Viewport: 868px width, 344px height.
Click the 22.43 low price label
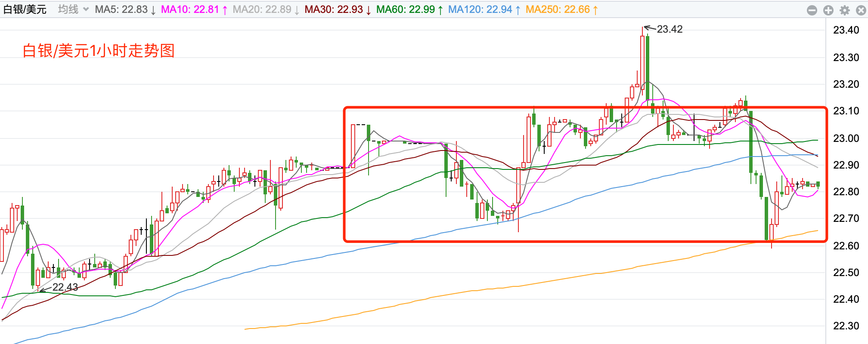65,287
